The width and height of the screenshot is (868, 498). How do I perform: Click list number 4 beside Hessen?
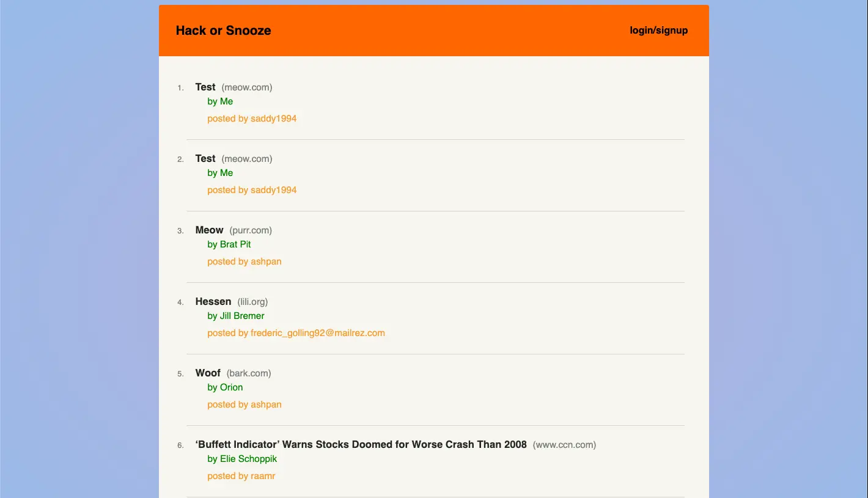coord(180,302)
